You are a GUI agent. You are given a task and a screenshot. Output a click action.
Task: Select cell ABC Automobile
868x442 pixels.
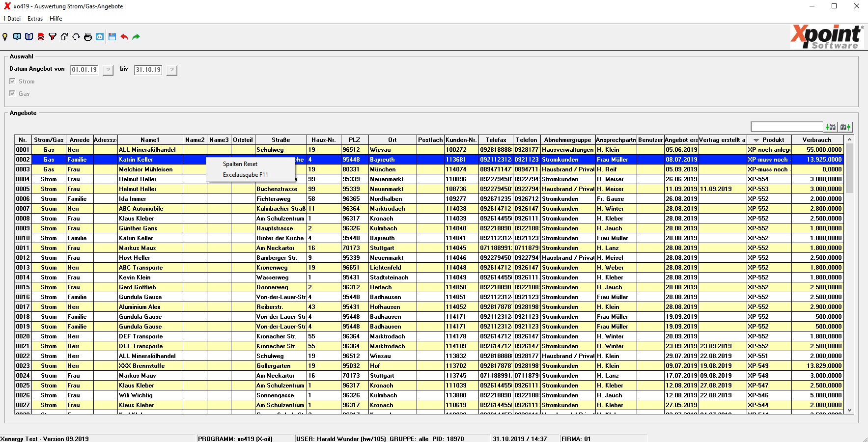tap(150, 209)
